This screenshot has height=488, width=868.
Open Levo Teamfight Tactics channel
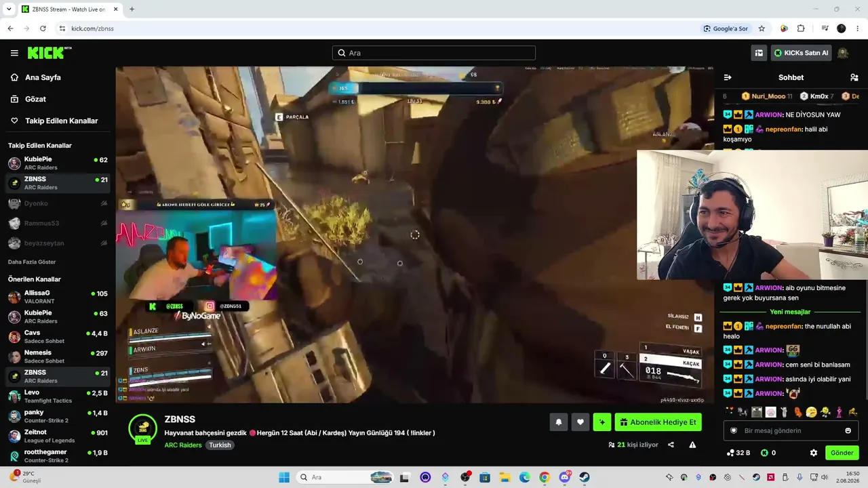coord(58,396)
